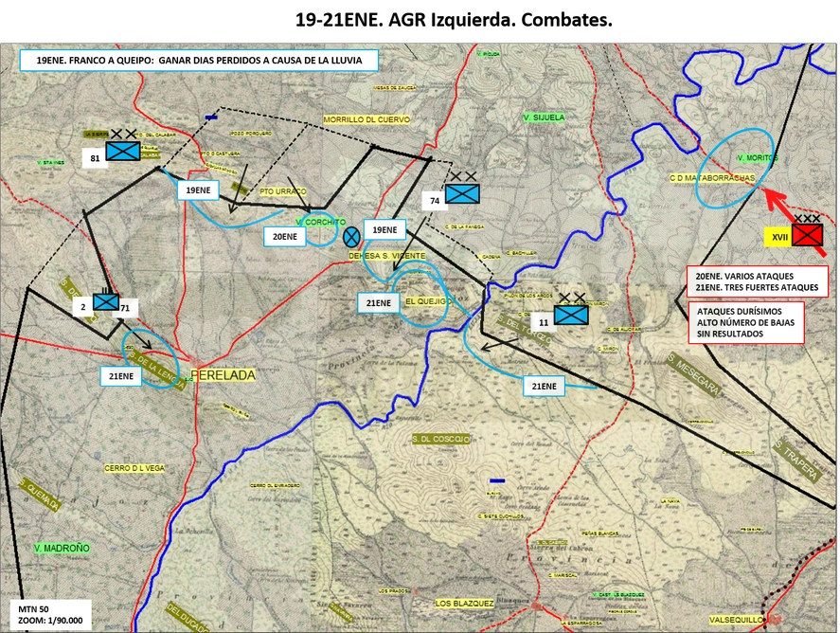Image resolution: width=840 pixels, height=633 pixels.
Task: Click the blue unit icon between 2 and 71
Action: tap(106, 301)
